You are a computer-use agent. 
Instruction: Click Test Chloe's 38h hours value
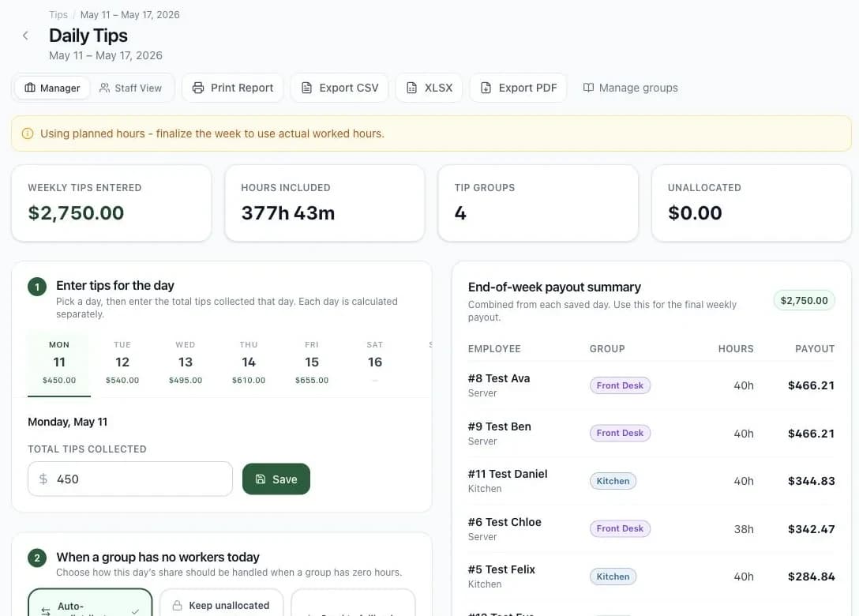tap(744, 529)
